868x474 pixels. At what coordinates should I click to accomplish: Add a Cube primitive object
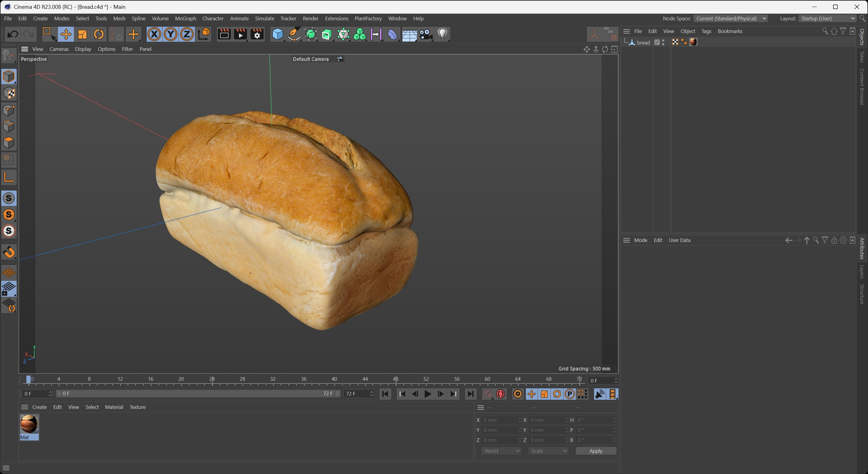(x=277, y=34)
